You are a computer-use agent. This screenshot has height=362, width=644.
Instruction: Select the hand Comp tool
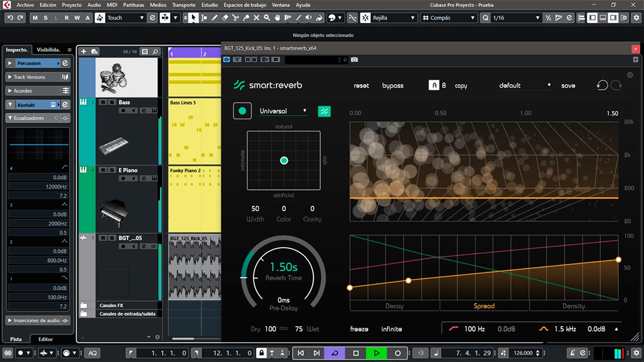pos(277,18)
